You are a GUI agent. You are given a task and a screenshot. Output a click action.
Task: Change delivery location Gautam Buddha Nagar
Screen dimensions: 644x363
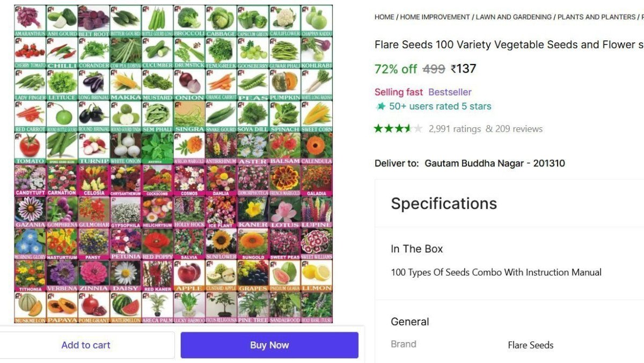point(494,163)
